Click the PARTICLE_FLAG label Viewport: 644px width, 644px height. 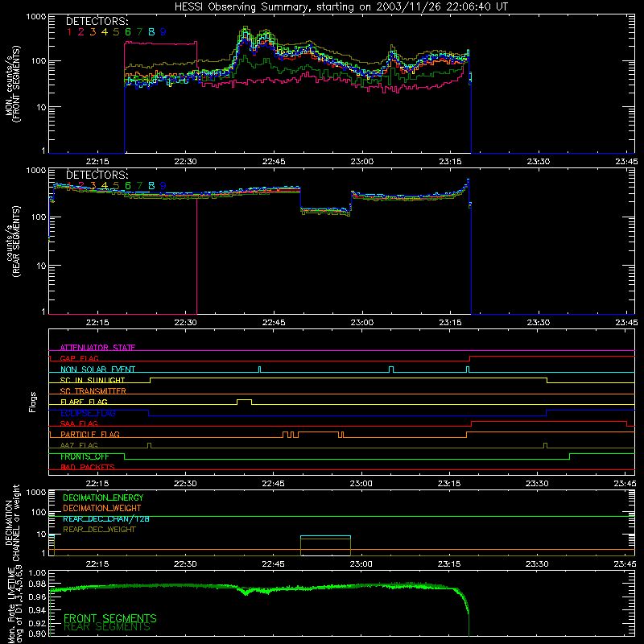[x=90, y=435]
